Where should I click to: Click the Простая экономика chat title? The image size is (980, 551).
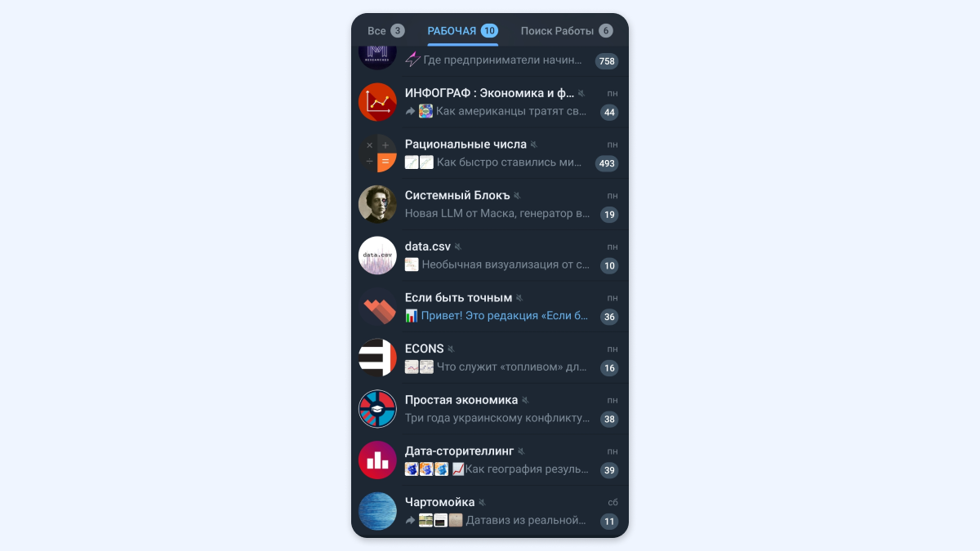click(461, 400)
